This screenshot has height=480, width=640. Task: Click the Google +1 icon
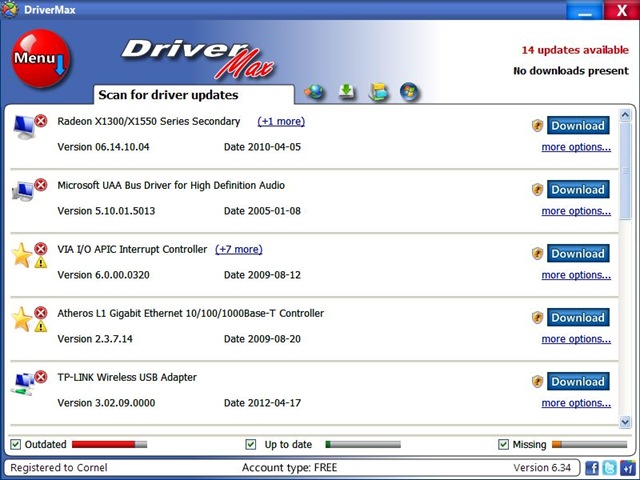tap(628, 468)
